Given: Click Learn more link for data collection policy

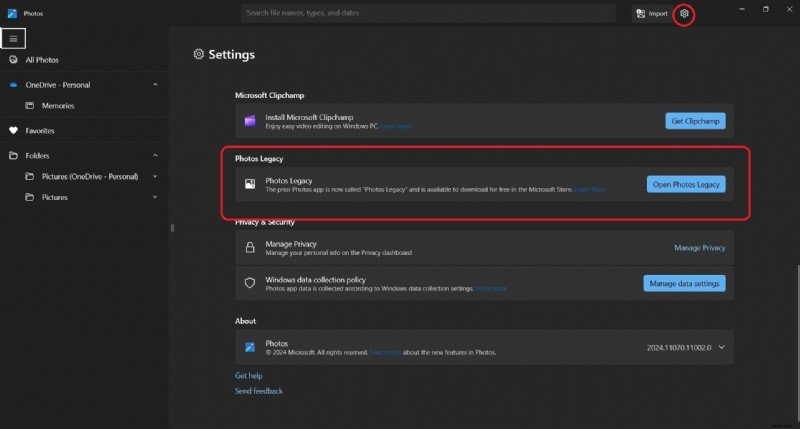Looking at the screenshot, I should [x=491, y=288].
